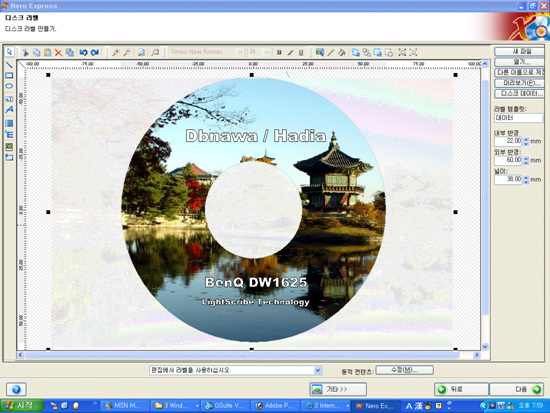
Task: Click the width spinner arrows
Action: pyautogui.click(x=526, y=179)
